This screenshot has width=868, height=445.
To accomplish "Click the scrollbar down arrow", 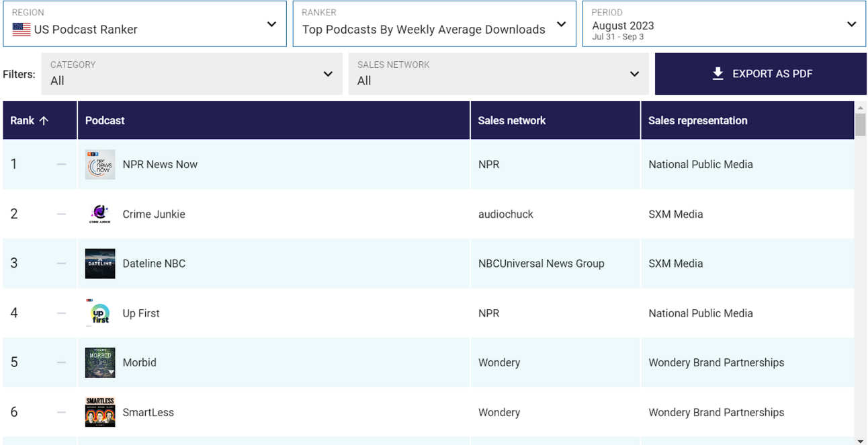I will pyautogui.click(x=861, y=440).
